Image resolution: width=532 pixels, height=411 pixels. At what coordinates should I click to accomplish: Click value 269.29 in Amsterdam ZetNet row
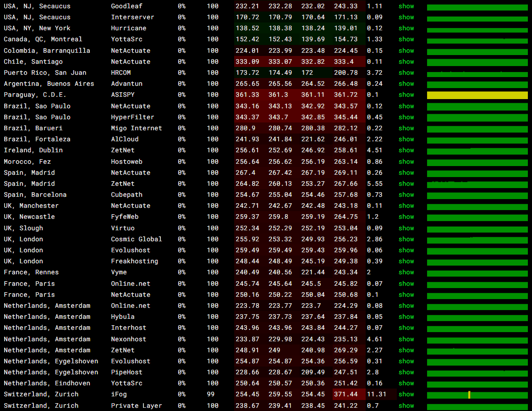pos(346,350)
